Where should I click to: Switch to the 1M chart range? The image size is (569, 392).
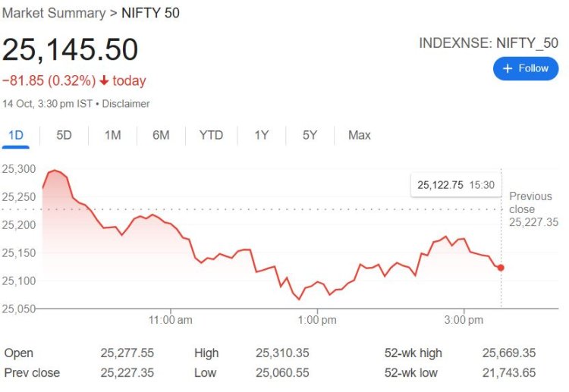(112, 135)
